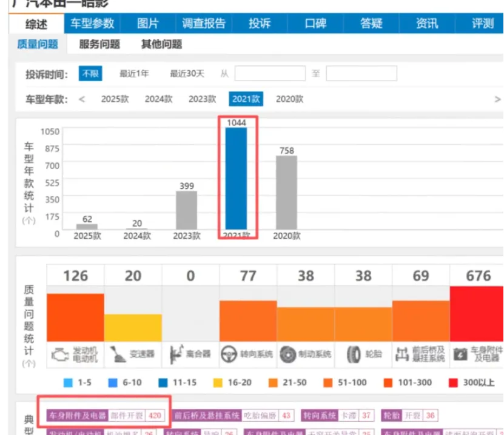Click the 2025款 bar showing 62
The width and height of the screenshot is (504, 435).
pos(87,227)
